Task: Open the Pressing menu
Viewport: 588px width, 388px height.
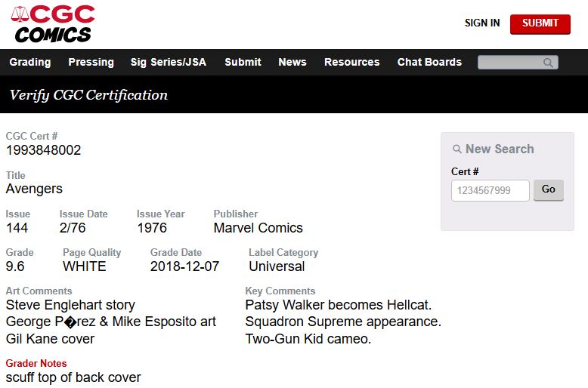Action: [x=91, y=62]
